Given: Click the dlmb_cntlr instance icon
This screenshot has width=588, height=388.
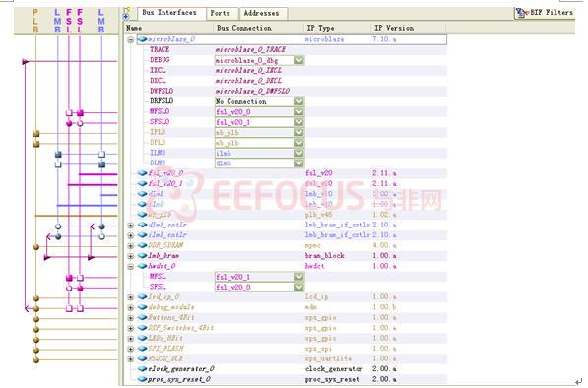Looking at the screenshot, I should (142, 225).
